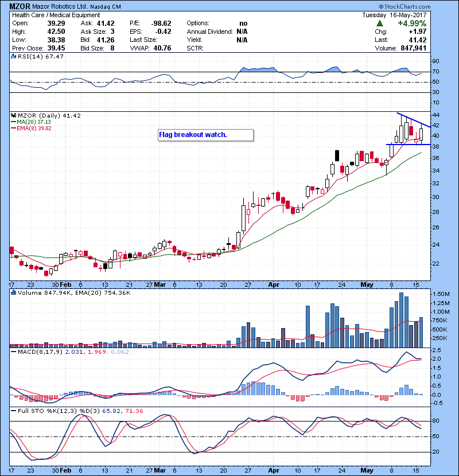This screenshot has height=476, width=459.
Task: Click the 'Mazor Robotics Ltd.' company name
Action: coord(60,6)
